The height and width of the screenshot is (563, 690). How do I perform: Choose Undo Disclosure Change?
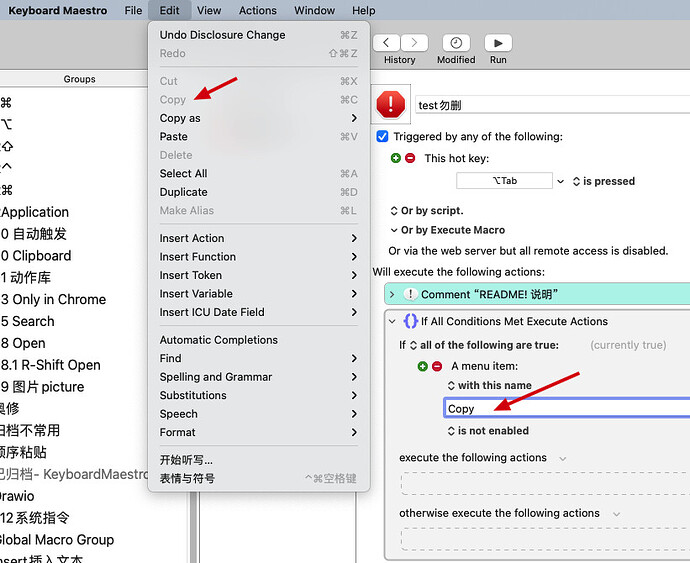[259, 35]
